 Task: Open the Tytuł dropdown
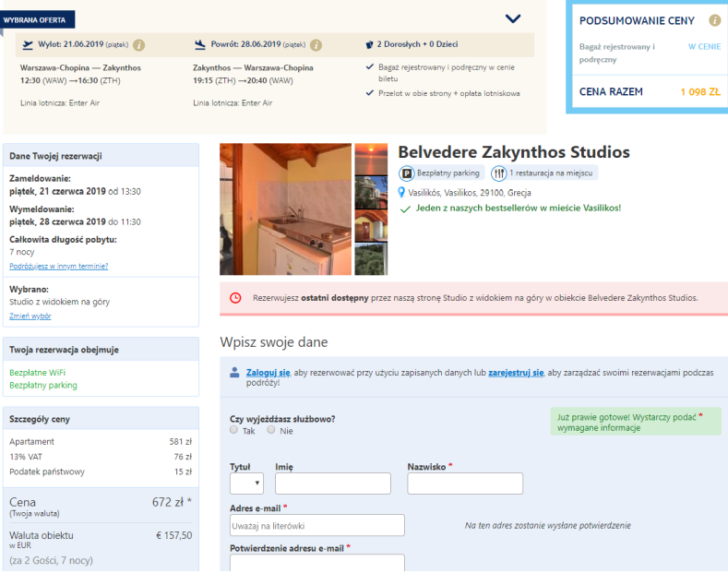[x=246, y=483]
